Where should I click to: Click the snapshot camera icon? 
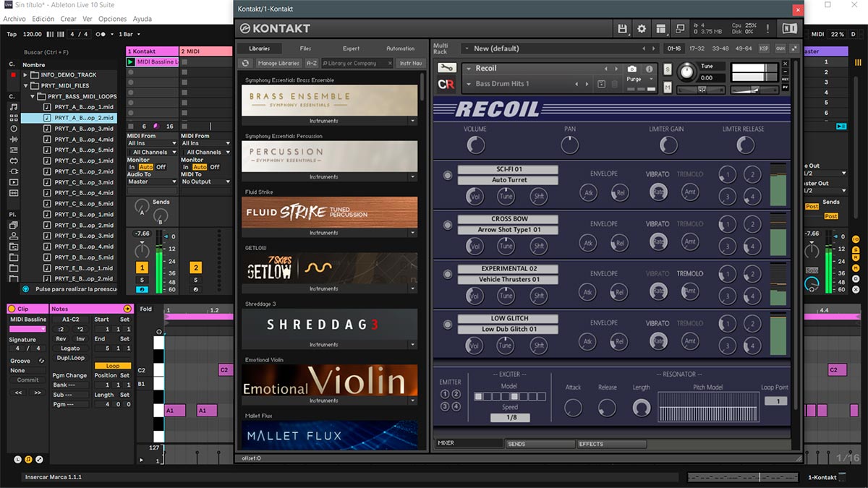(631, 69)
